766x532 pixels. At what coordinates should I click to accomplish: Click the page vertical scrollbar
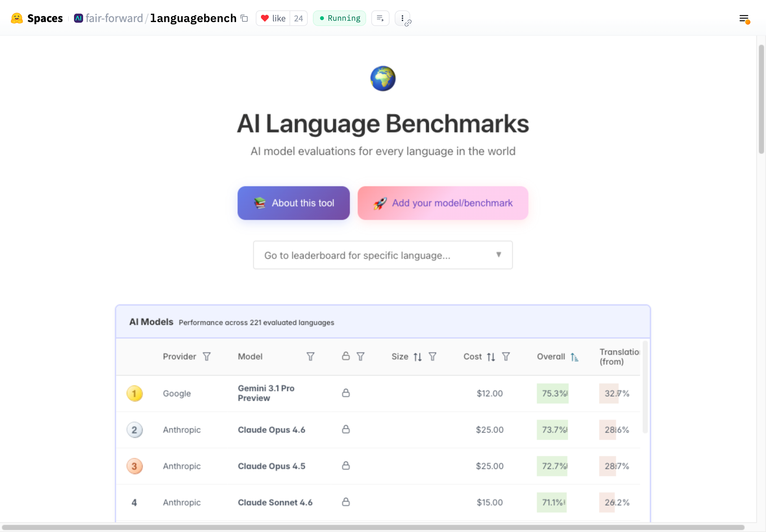pyautogui.click(x=761, y=99)
